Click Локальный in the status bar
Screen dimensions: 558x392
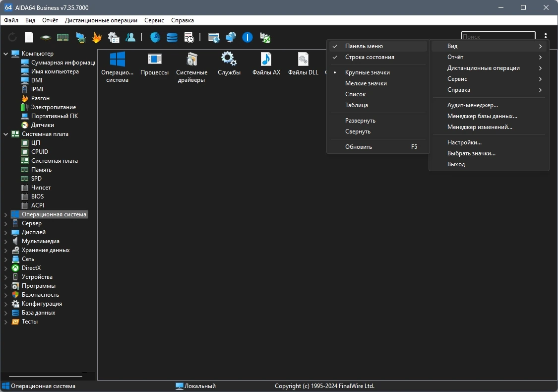tap(196, 386)
